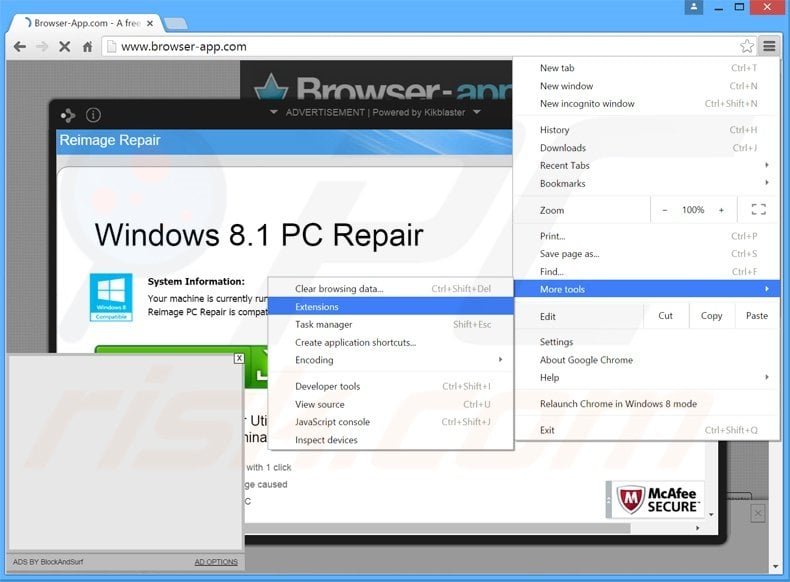
Task: Select Clear browsing data...
Action: pos(391,289)
